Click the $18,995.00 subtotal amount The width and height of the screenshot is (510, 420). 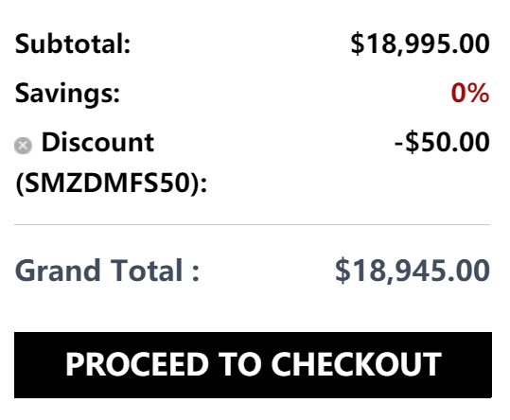pyautogui.click(x=420, y=44)
